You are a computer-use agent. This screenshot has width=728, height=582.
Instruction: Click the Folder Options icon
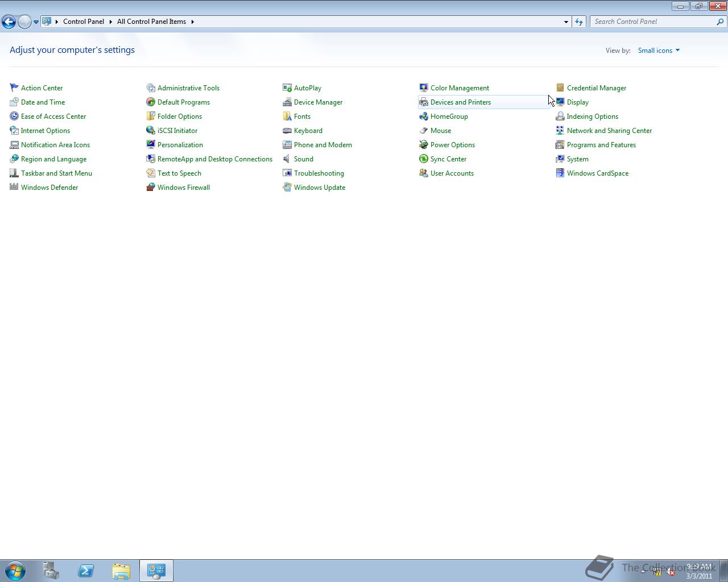click(151, 116)
